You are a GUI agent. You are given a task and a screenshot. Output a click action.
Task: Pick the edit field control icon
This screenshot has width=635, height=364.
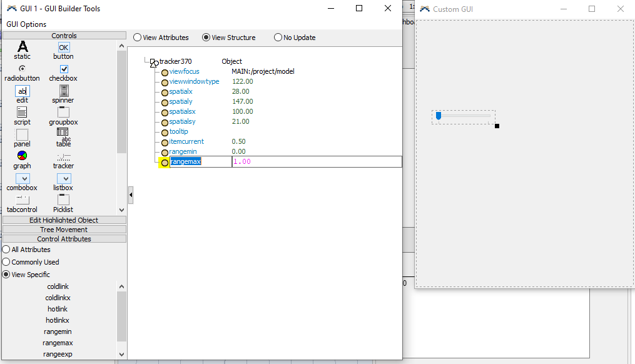pos(22,91)
